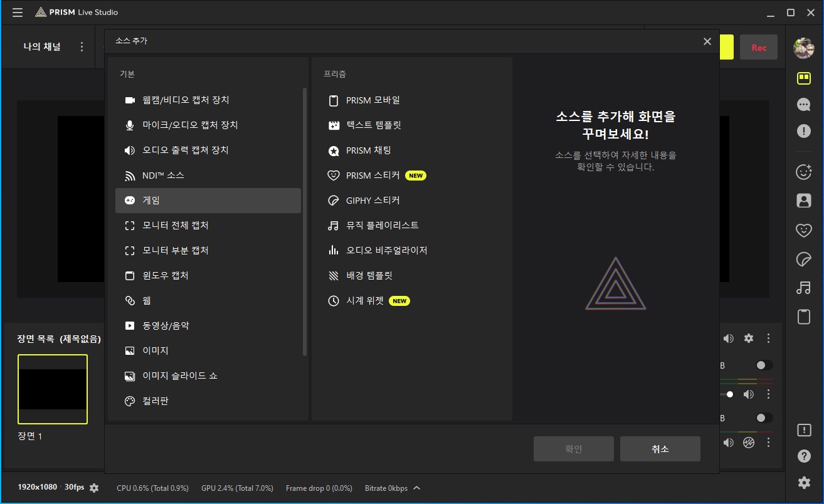824x504 pixels.
Task: Open the person portrait icon in the sidebar
Action: (x=803, y=201)
